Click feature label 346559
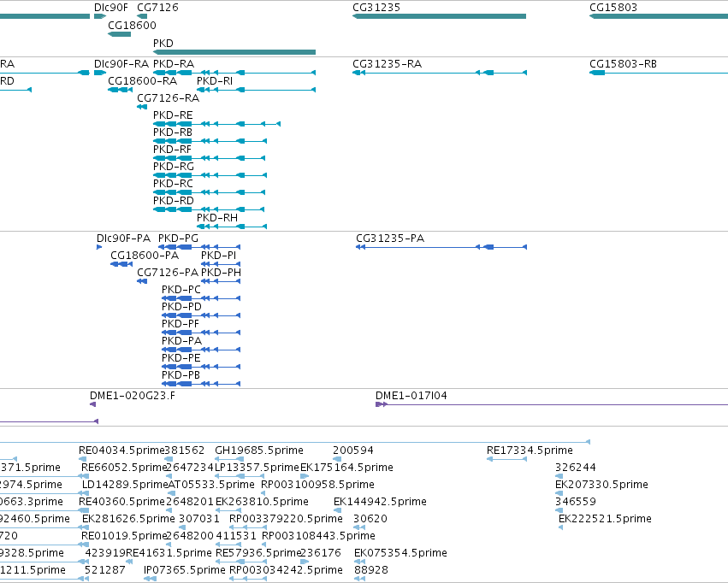Viewport: 728px width, 583px height. 576,502
